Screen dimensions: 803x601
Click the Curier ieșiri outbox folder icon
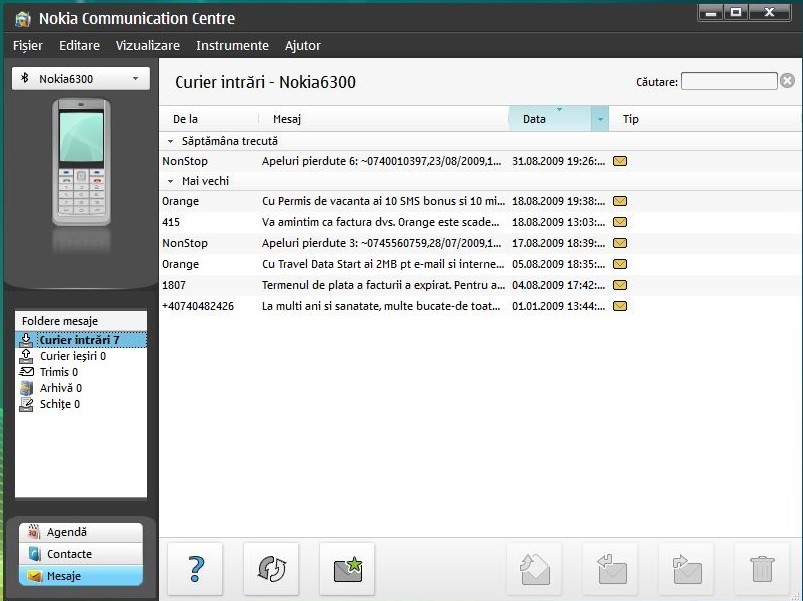pyautogui.click(x=26, y=356)
